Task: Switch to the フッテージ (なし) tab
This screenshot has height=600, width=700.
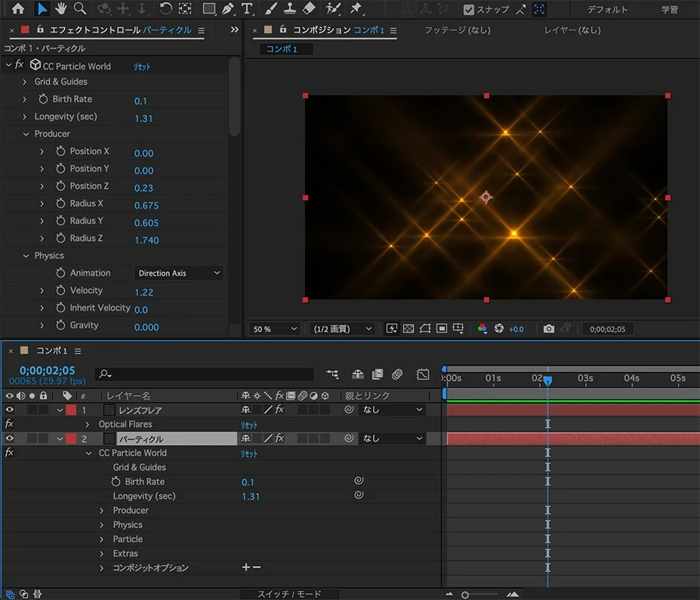Action: (x=457, y=30)
